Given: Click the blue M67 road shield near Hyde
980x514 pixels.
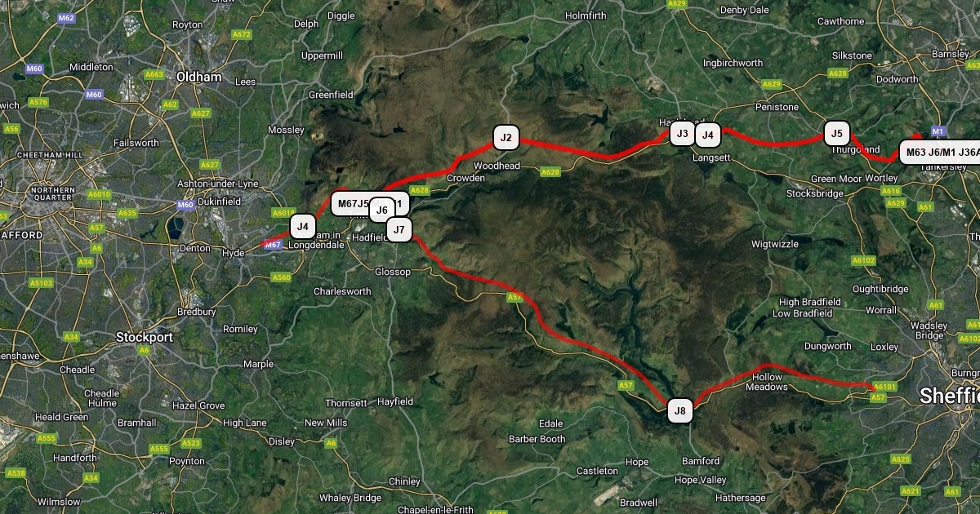Looking at the screenshot, I should [274, 245].
